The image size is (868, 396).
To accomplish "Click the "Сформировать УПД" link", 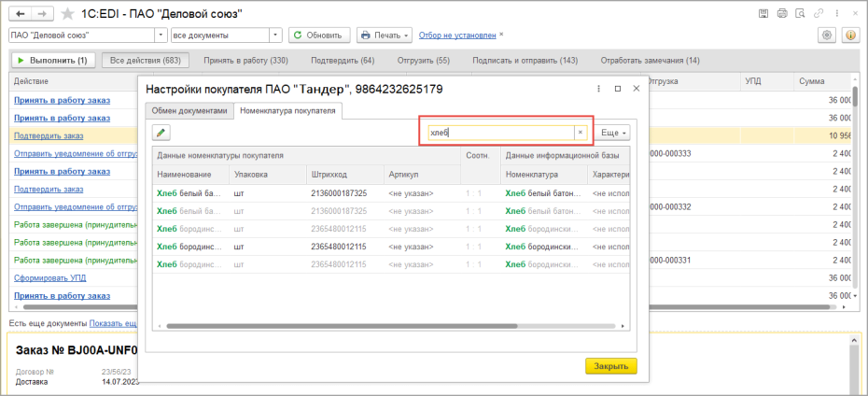I will click(x=49, y=277).
